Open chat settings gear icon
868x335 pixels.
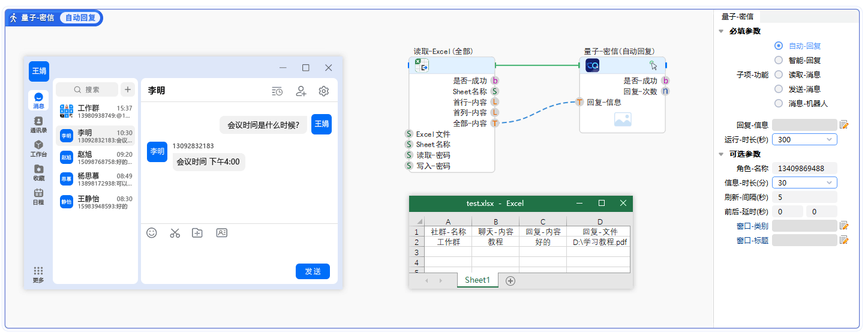click(324, 91)
